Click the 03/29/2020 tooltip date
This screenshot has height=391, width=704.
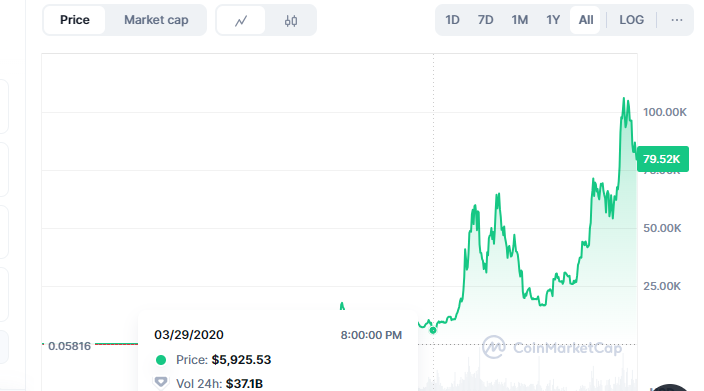tap(189, 335)
